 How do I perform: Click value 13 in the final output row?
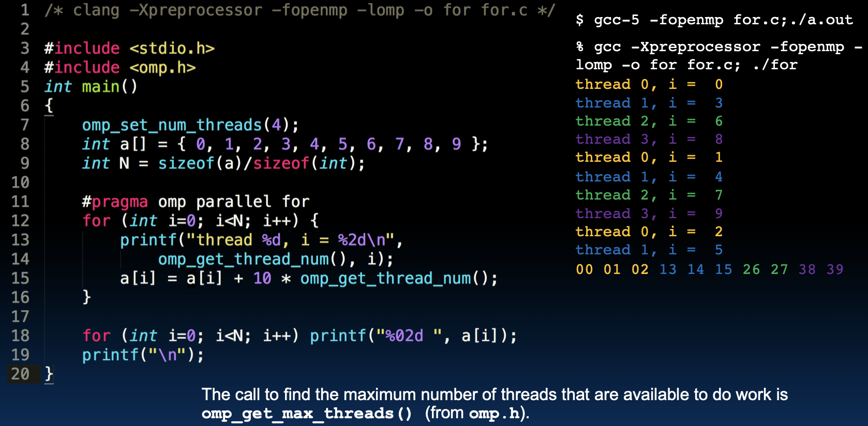[668, 270]
